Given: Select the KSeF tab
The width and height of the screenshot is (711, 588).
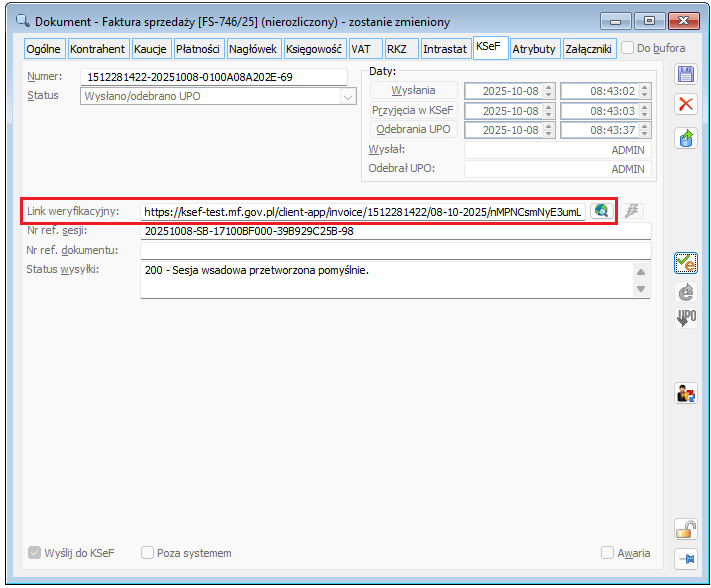Looking at the screenshot, I should 490,48.
